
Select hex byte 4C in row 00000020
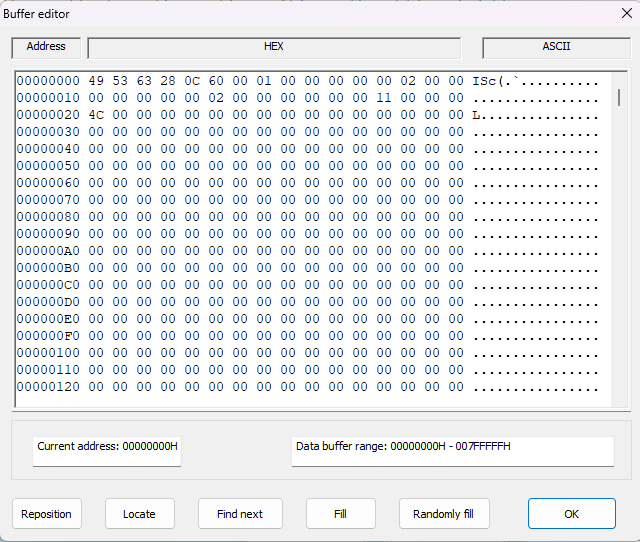[96, 115]
